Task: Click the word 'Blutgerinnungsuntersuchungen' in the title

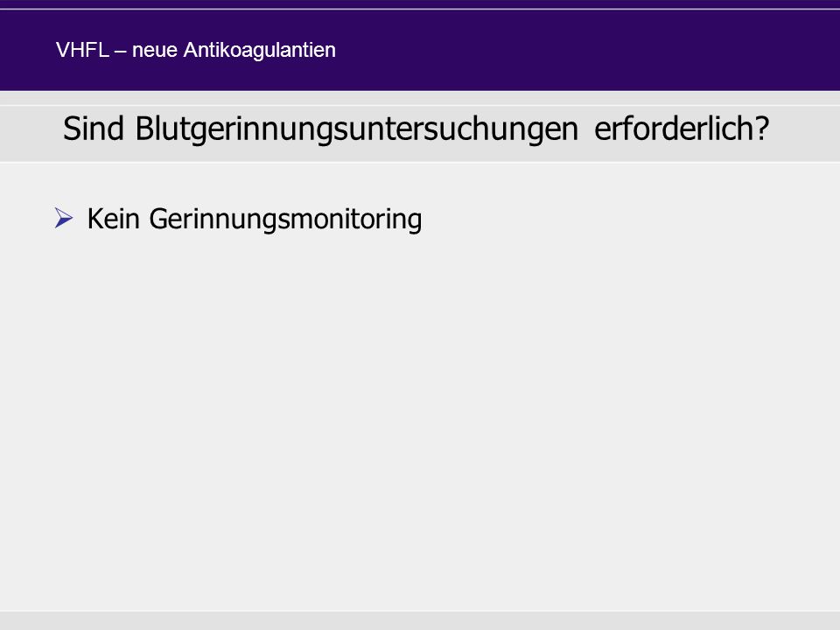Action: click(357, 129)
